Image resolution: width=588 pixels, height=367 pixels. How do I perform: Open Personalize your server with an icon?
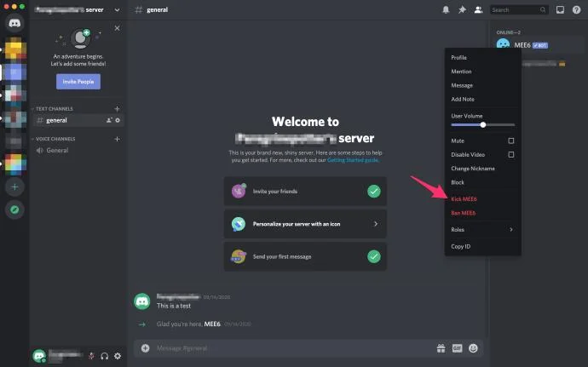point(305,224)
